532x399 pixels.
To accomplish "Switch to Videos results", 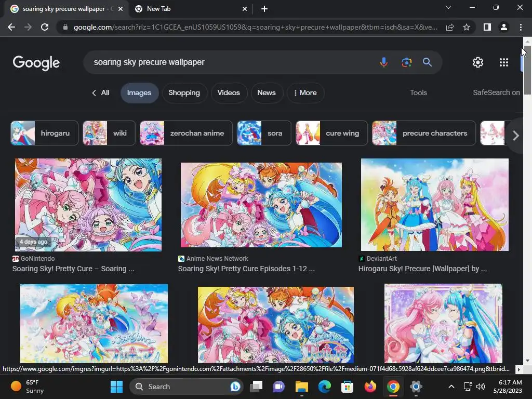I will (229, 92).
